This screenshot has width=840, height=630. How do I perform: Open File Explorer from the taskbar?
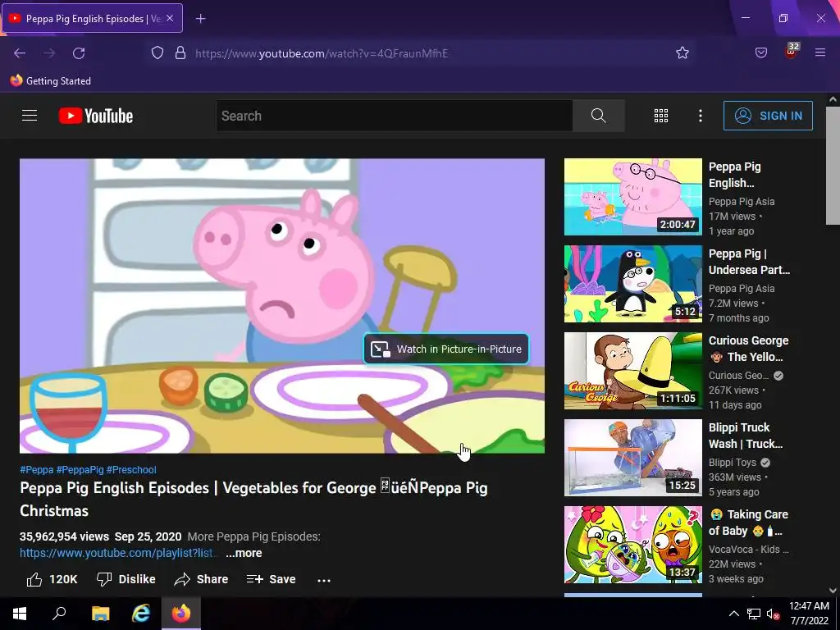coord(100,614)
